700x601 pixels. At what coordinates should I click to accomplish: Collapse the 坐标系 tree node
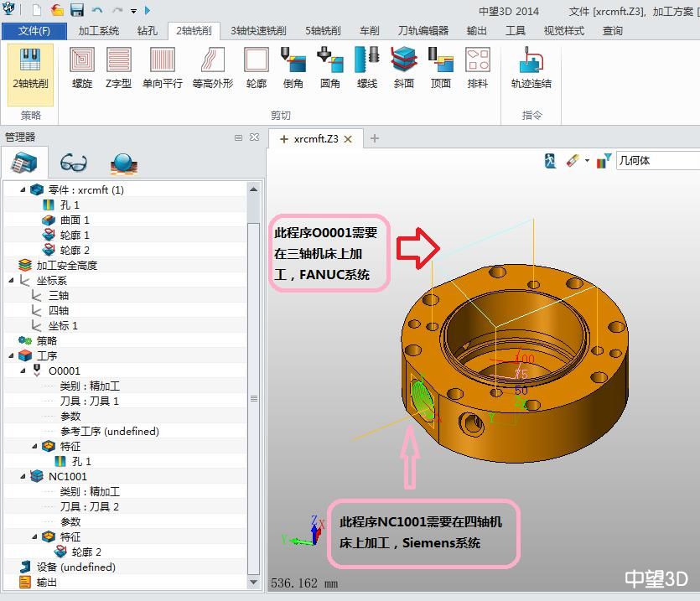[x=11, y=281]
